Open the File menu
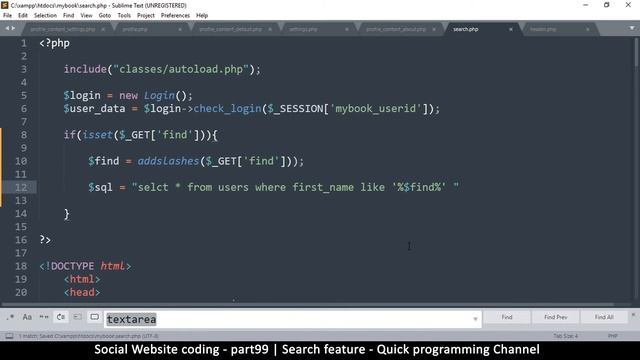 pyautogui.click(x=7, y=16)
